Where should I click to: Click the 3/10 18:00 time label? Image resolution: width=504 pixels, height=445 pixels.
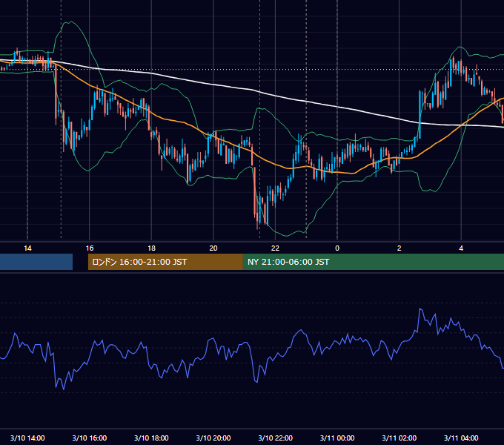pyautogui.click(x=151, y=438)
